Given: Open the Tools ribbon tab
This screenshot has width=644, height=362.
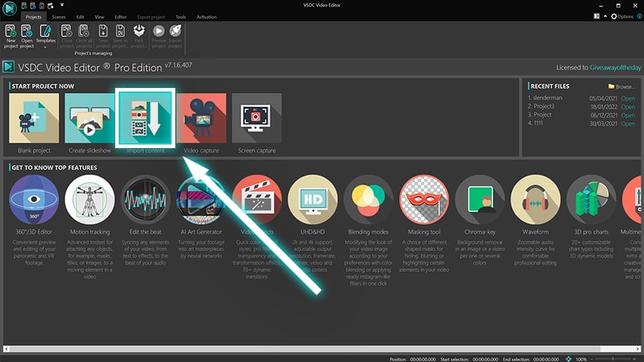Looking at the screenshot, I should pos(181,17).
